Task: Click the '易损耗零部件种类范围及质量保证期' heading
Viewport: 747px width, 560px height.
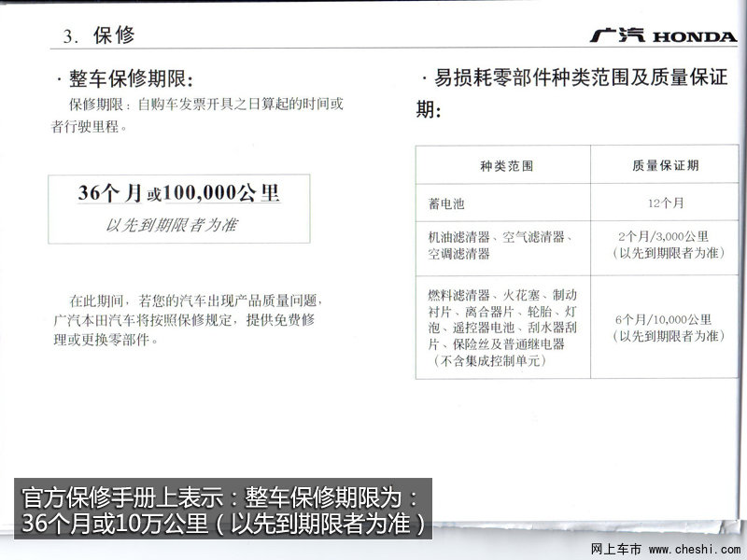Action: 572,92
